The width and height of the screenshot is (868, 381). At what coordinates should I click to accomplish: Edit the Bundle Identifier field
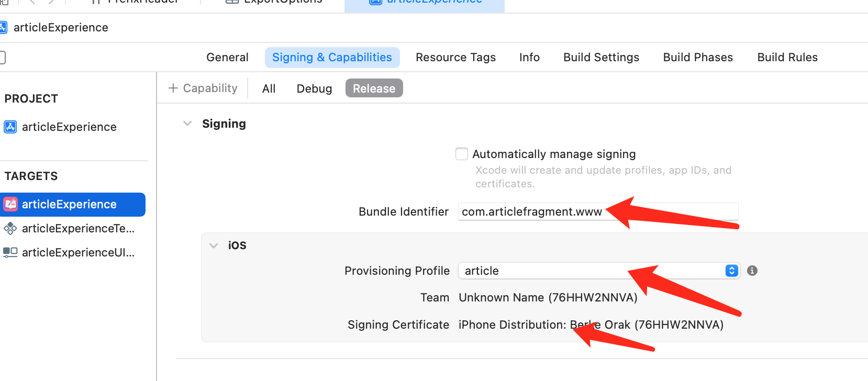[598, 211]
